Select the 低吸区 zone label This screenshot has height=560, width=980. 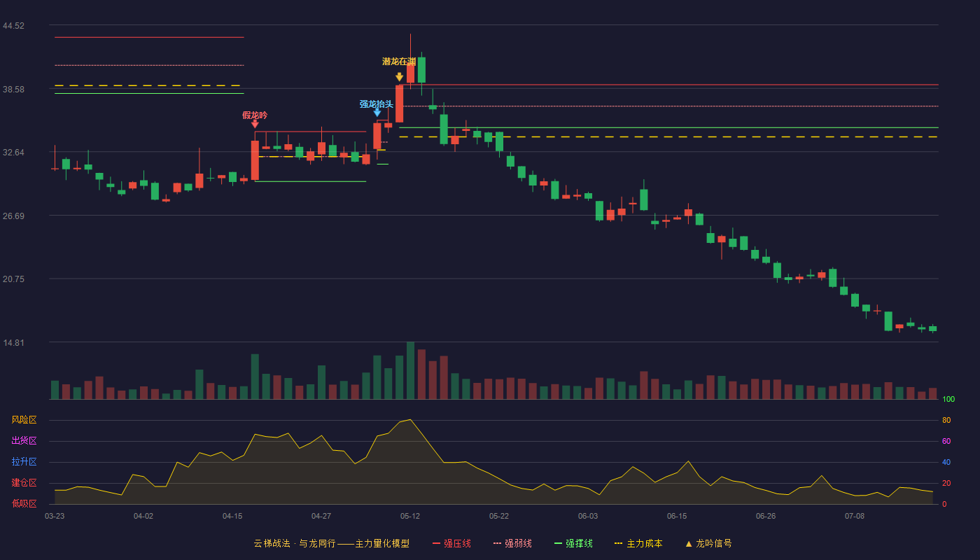click(24, 504)
